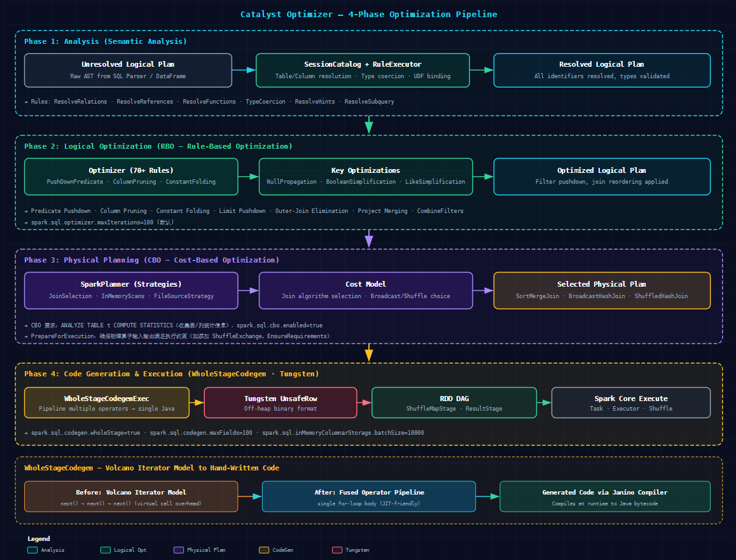736x560 pixels.
Task: Select the WholeStageCodegenExec box
Action: point(106,402)
